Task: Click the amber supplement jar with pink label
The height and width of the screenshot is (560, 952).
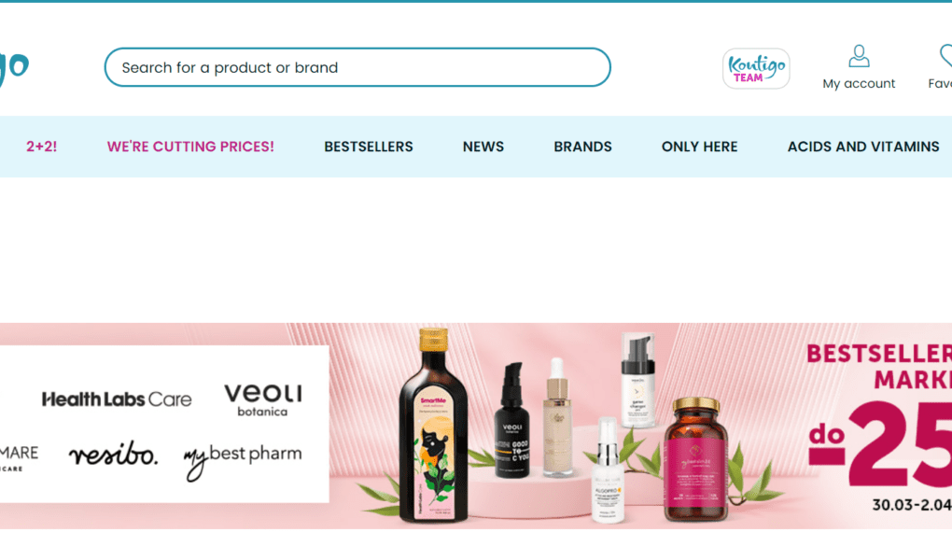Action: click(695, 459)
